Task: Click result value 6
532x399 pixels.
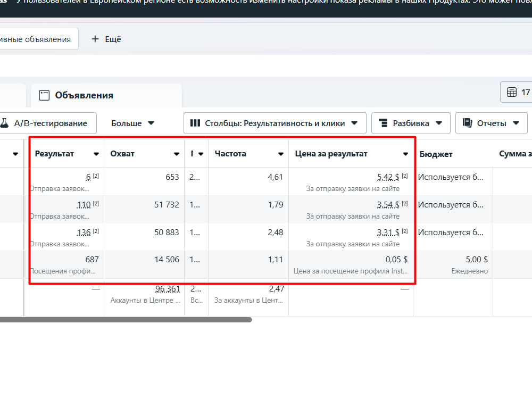Action: (88, 177)
